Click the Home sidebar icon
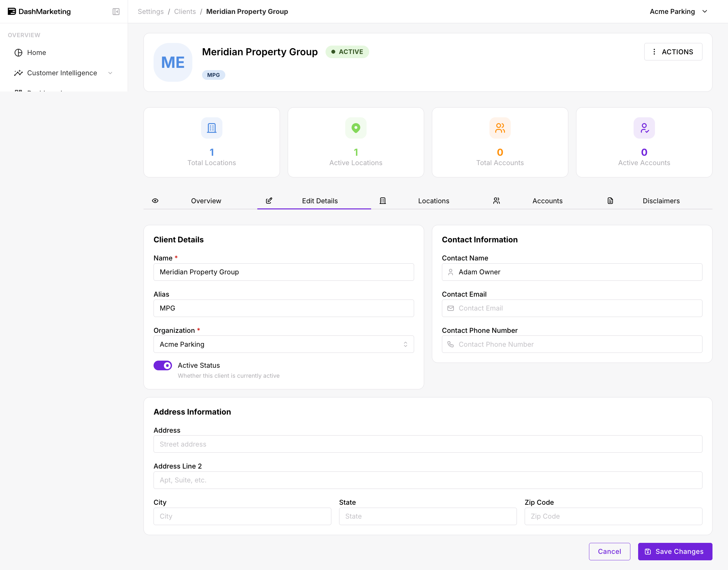This screenshot has height=570, width=728. [x=18, y=53]
